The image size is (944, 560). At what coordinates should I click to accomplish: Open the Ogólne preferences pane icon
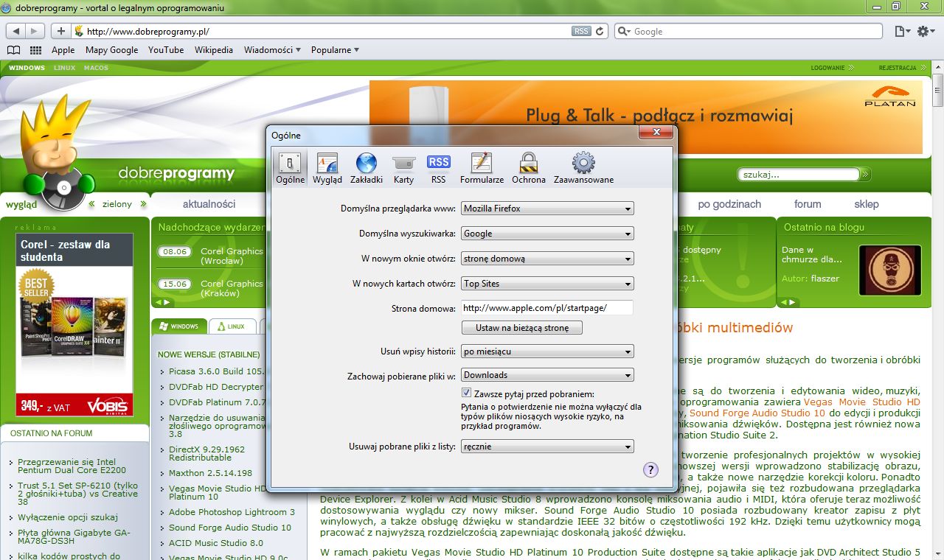coord(290,168)
